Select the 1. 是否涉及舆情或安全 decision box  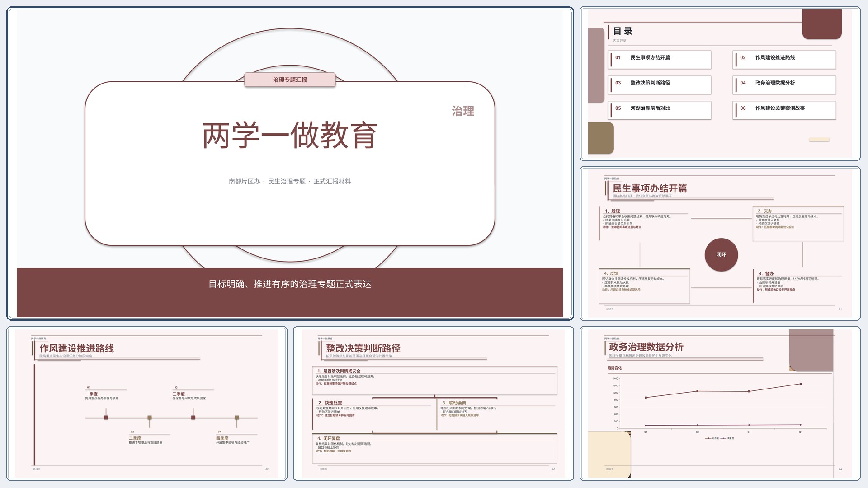pyautogui.click(x=434, y=380)
